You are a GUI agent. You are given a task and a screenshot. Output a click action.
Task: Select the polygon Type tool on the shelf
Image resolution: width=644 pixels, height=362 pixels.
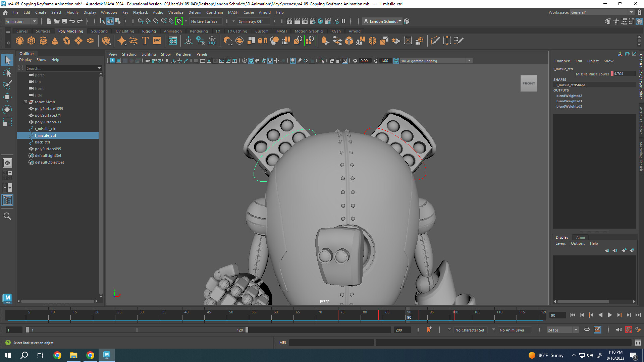[x=145, y=41]
